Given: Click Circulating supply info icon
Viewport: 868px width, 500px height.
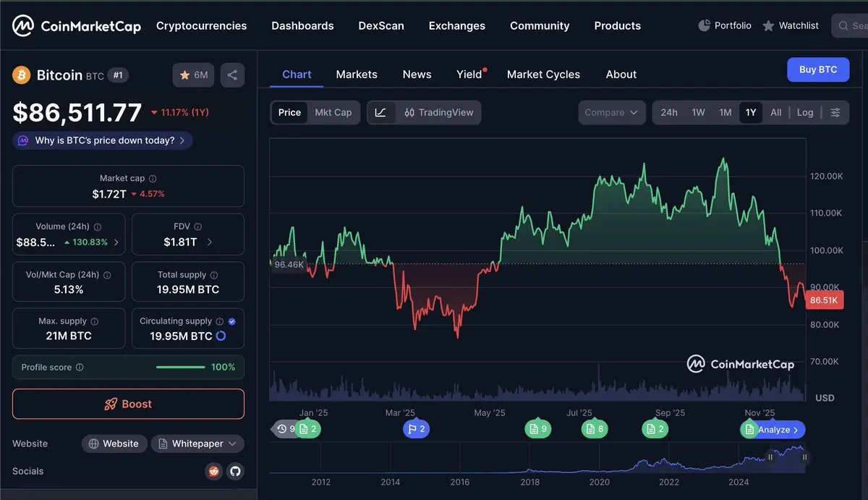Looking at the screenshot, I should [219, 321].
